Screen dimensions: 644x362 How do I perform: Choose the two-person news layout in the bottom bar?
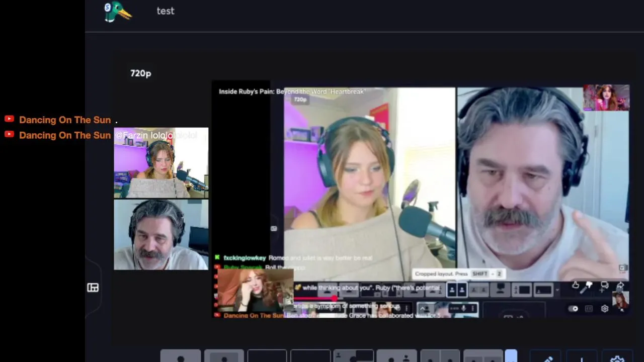click(396, 356)
